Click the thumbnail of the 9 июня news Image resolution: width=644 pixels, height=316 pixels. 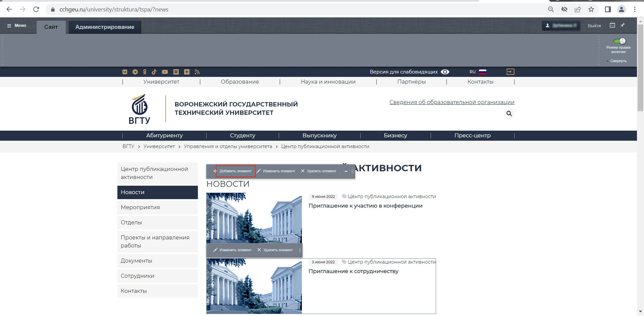(x=254, y=218)
